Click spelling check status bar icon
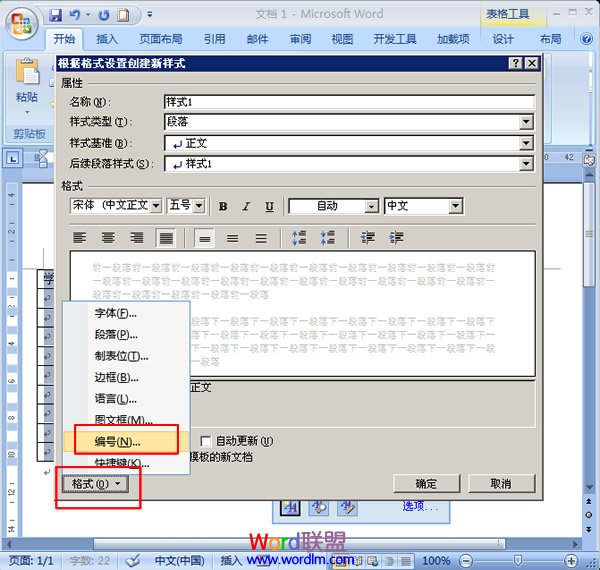This screenshot has width=600, height=570. coord(133,561)
